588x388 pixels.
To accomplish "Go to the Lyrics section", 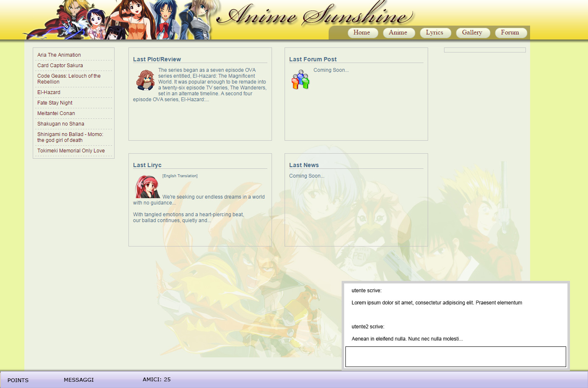I will click(435, 33).
